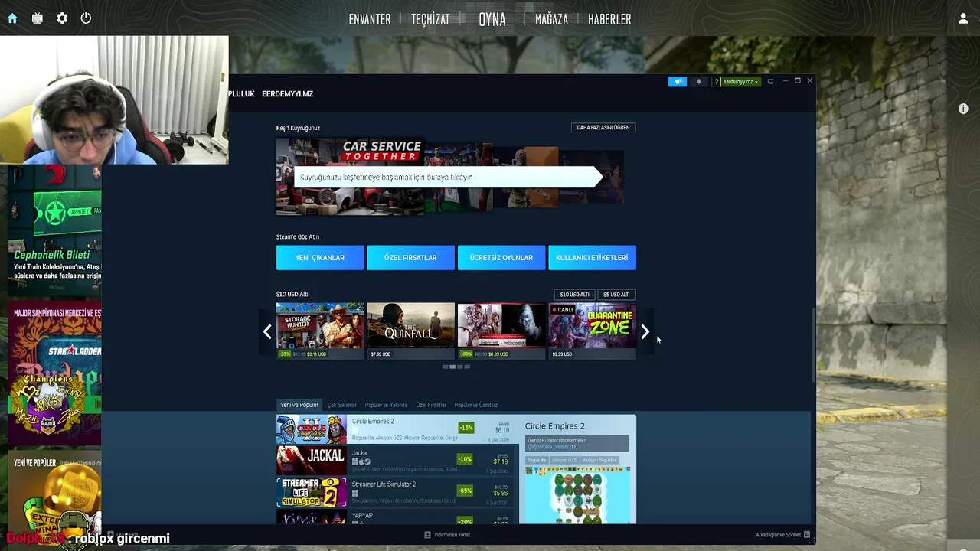Click Steam help question mark icon
This screenshot has height=551, width=980.
[x=717, y=81]
